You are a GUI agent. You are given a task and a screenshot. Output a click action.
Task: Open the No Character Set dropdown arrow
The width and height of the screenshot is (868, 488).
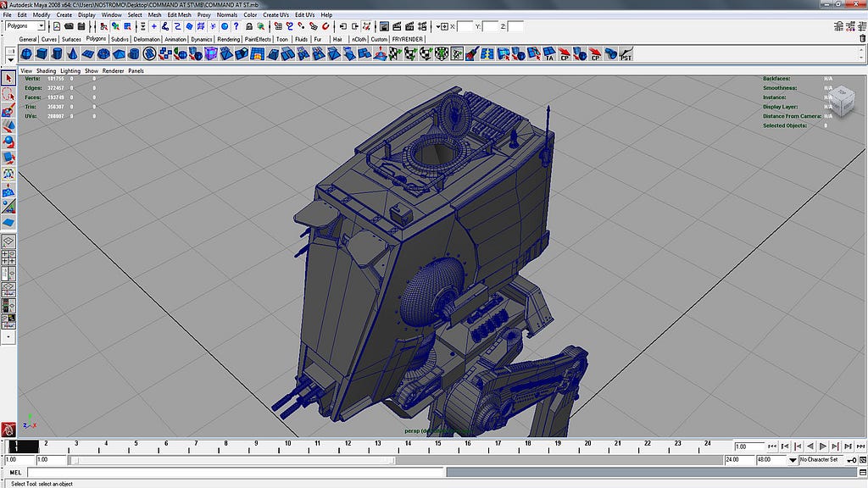click(x=793, y=460)
